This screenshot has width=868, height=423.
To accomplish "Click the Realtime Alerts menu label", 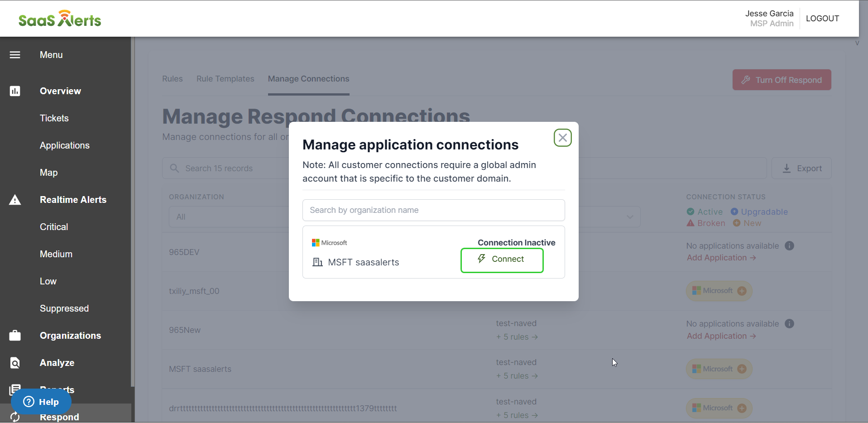I will point(73,200).
